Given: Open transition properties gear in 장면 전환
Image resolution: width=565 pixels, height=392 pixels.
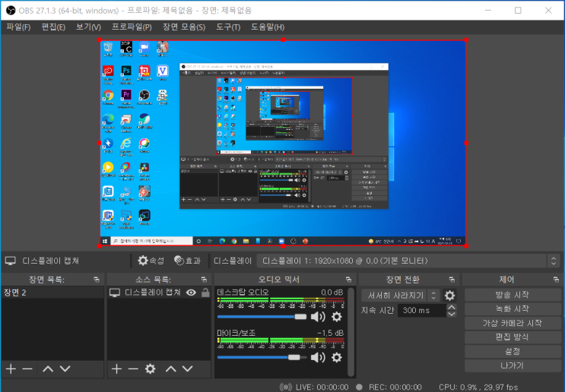Looking at the screenshot, I should coord(449,296).
